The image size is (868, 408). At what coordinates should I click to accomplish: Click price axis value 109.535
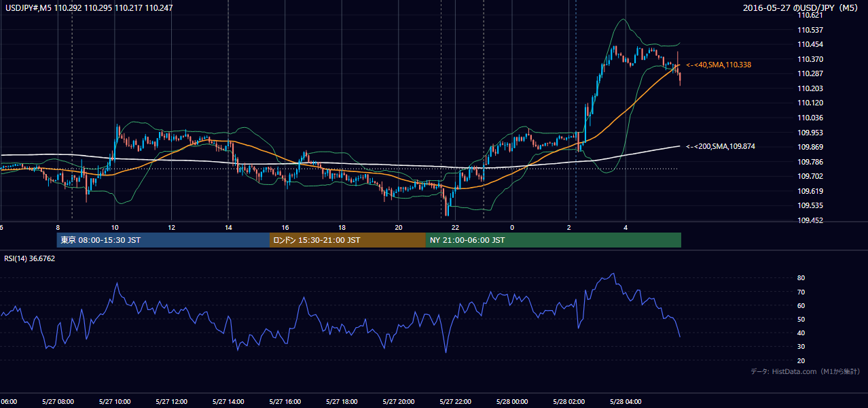810,205
